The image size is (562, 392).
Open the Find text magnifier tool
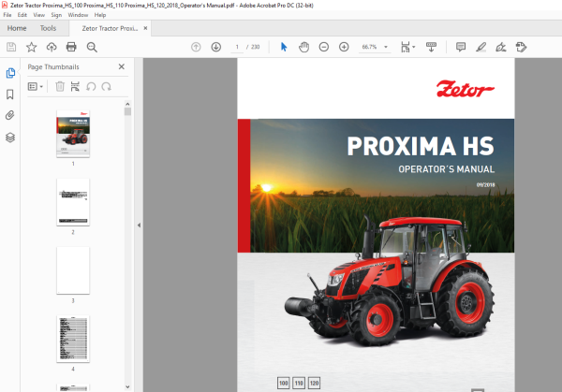coord(92,47)
